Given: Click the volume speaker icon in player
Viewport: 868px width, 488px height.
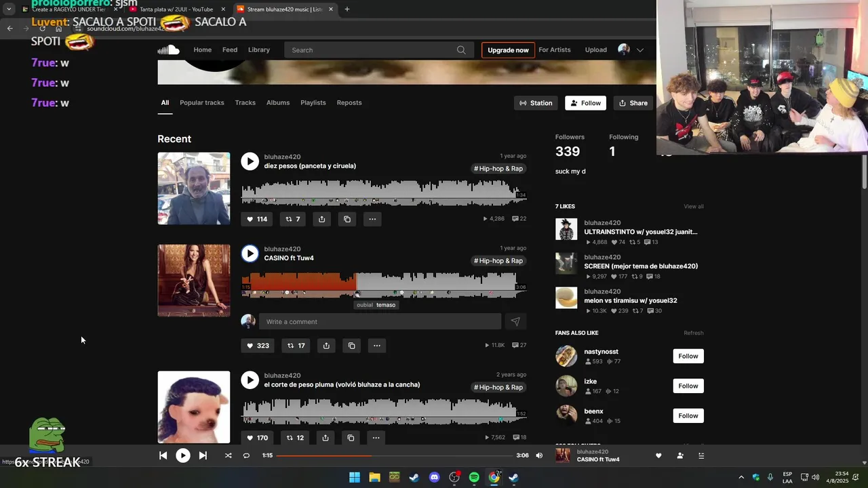Looking at the screenshot, I should tap(539, 455).
